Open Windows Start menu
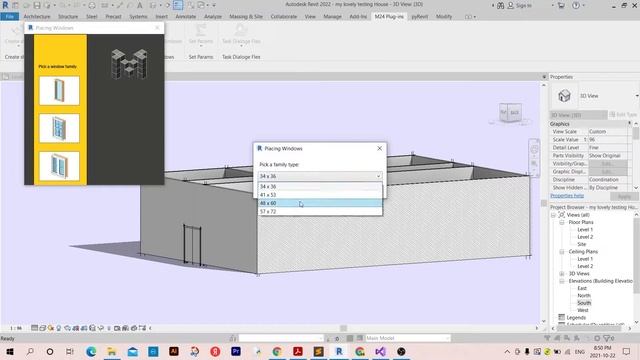The image size is (640, 360). (x=10, y=351)
